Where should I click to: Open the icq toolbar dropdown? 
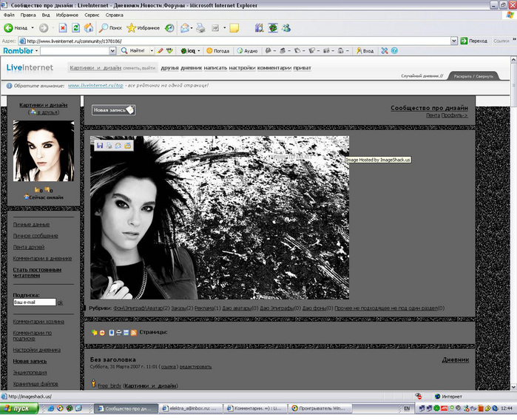click(199, 51)
